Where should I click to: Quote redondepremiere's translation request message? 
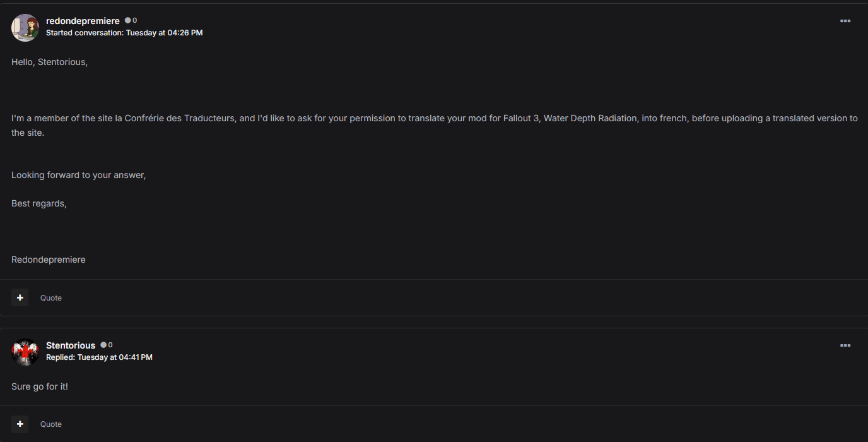tap(51, 298)
